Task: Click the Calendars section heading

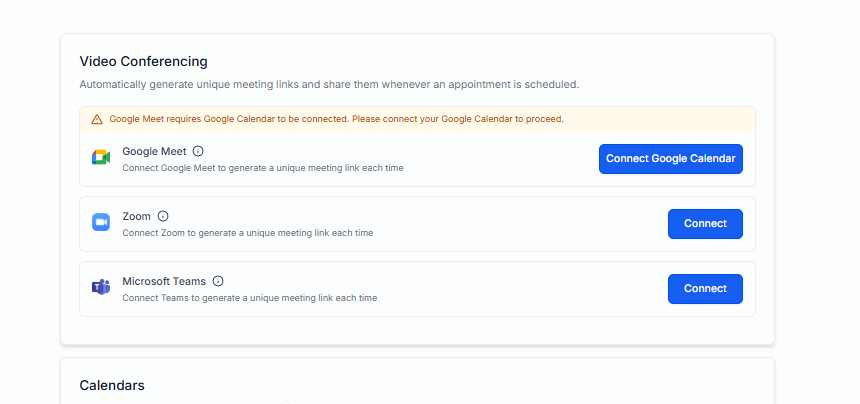Action: tap(112, 385)
